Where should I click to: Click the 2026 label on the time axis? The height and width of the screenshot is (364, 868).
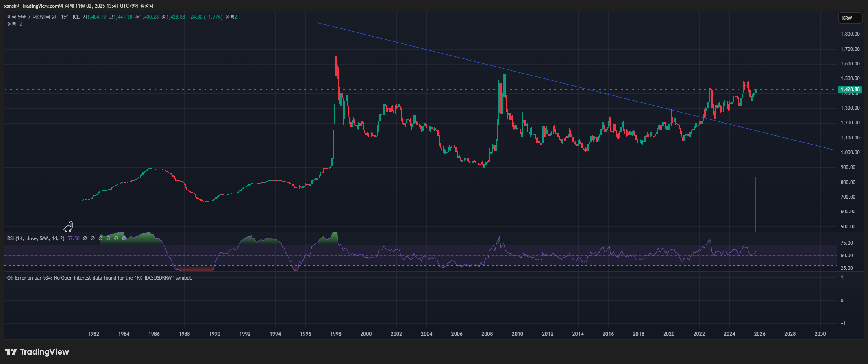[x=760, y=334]
